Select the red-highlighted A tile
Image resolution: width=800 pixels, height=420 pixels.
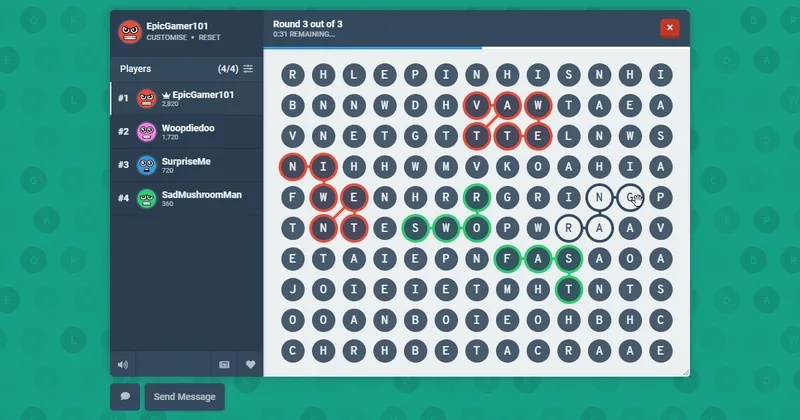pyautogui.click(x=507, y=106)
